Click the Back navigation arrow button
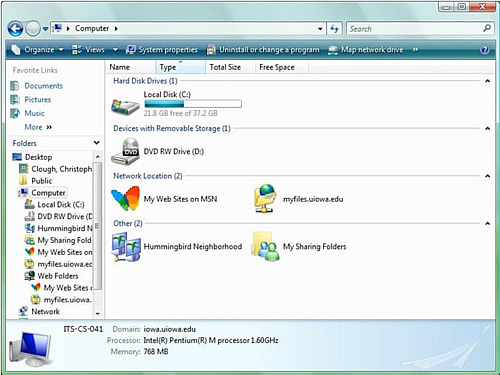This screenshot has height=375, width=500. [x=15, y=29]
